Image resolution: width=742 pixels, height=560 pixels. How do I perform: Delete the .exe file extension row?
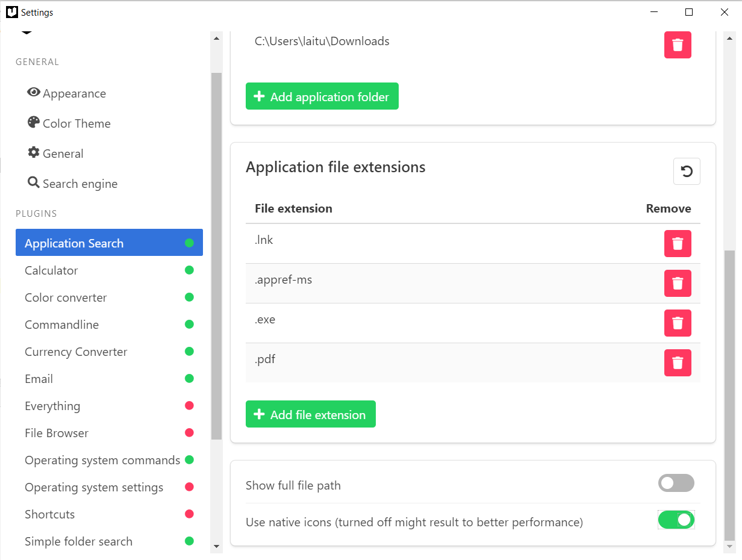[678, 323]
